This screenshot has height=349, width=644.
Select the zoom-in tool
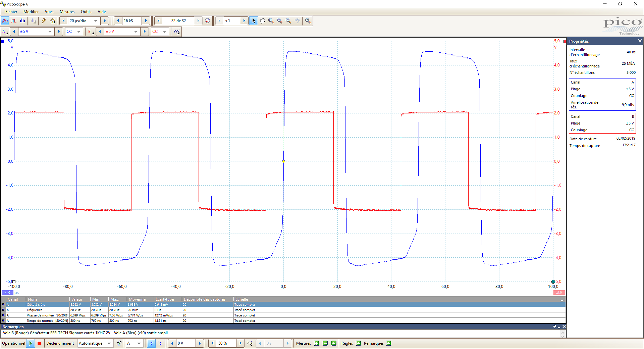pos(280,21)
